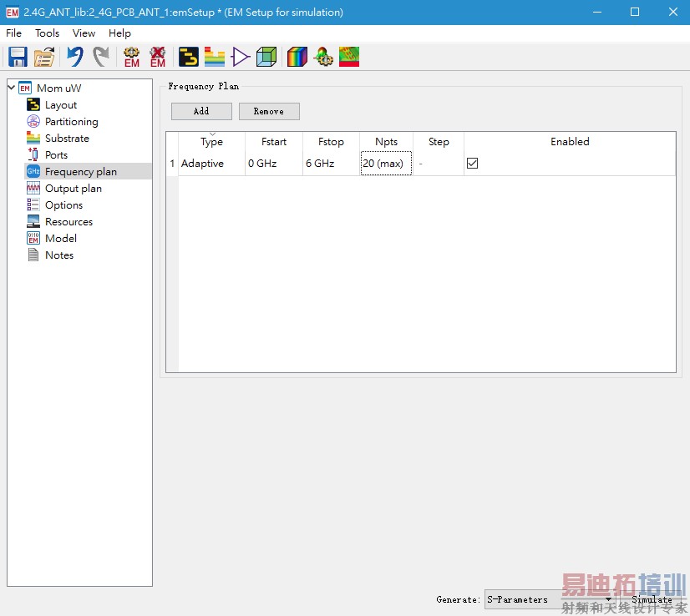This screenshot has width=690, height=616.
Task: Open setup file via the folder toolbar icon
Action: (44, 57)
